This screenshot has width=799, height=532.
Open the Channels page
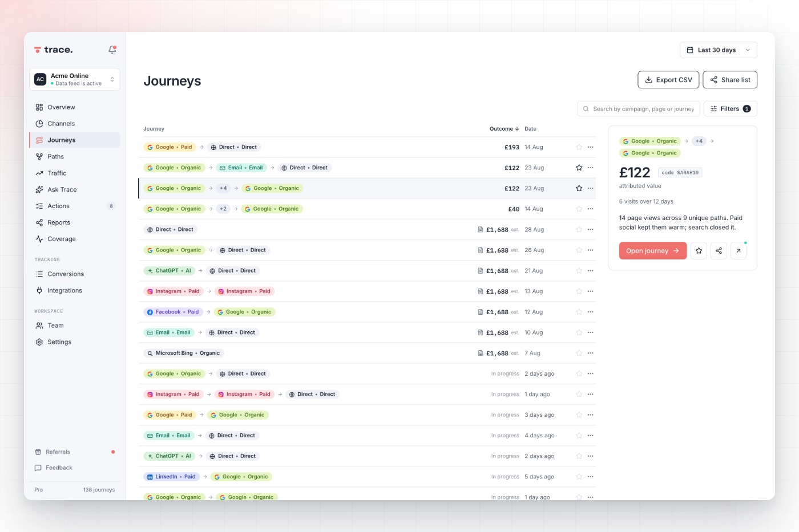click(75, 124)
